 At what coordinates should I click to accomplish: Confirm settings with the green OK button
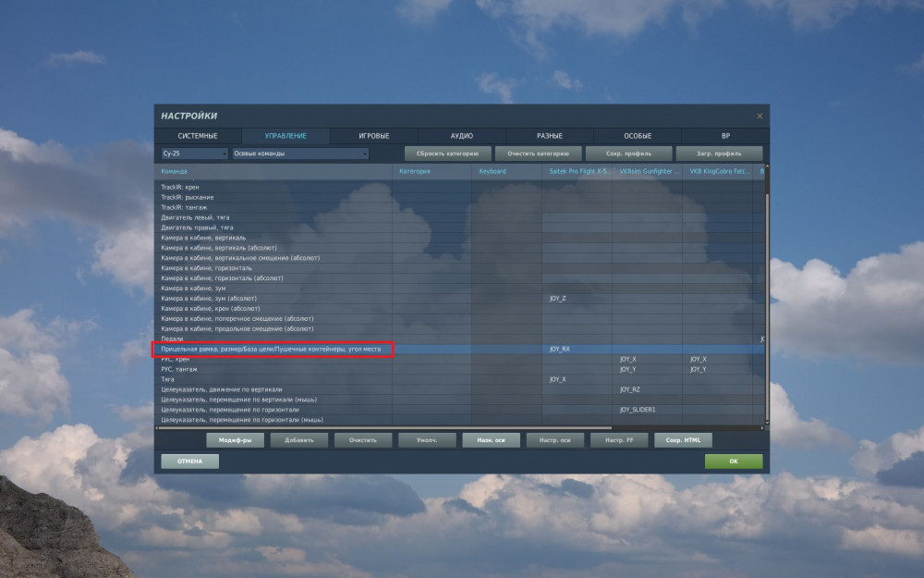(x=734, y=461)
